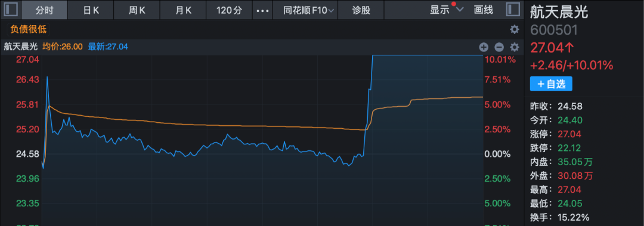Open the more periods ellipsis menu

pyautogui.click(x=262, y=10)
